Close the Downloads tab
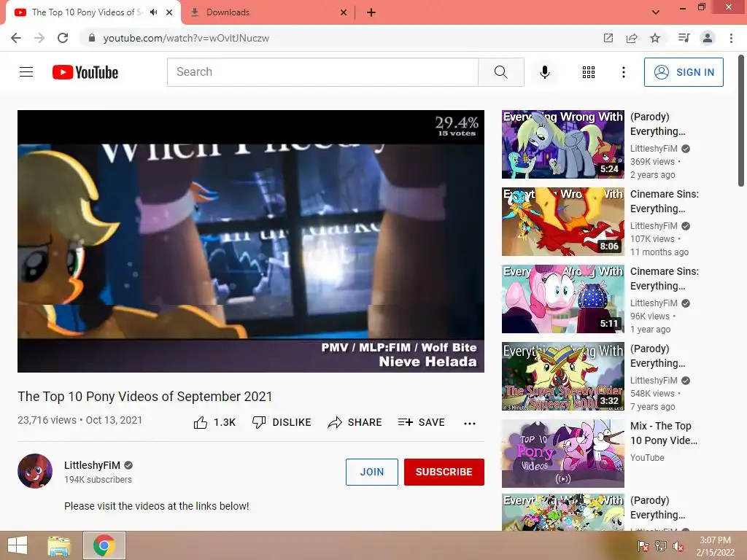The height and width of the screenshot is (560, 747). (344, 12)
